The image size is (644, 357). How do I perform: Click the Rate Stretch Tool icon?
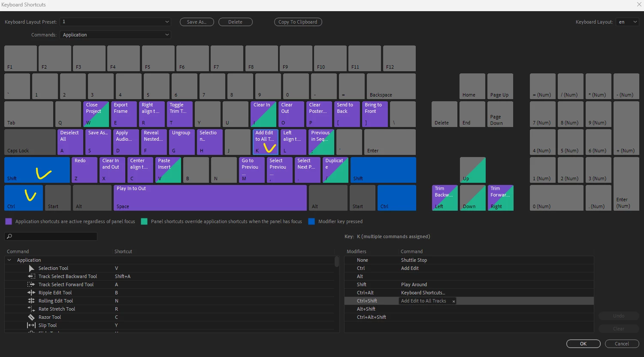(31, 309)
